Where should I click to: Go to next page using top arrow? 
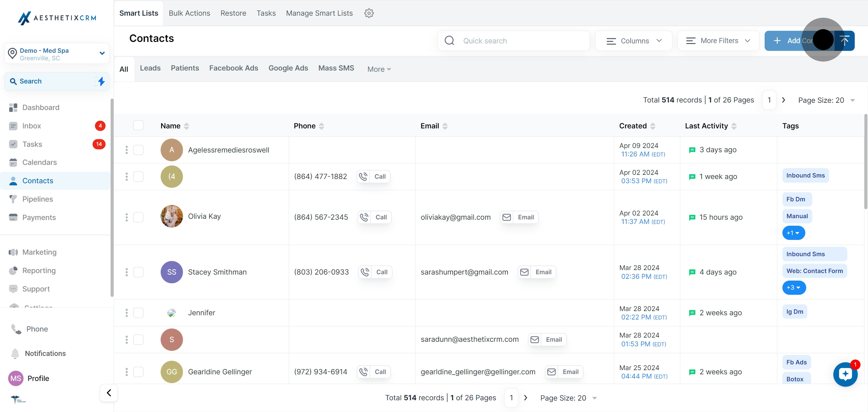783,100
